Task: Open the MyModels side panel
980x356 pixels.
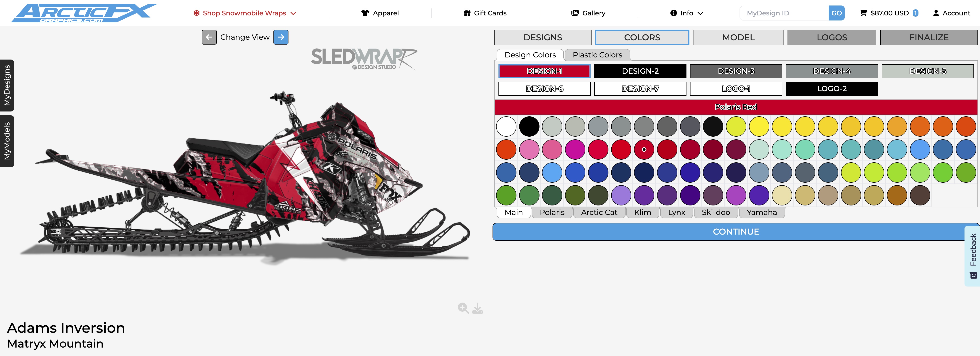Action: click(x=7, y=141)
